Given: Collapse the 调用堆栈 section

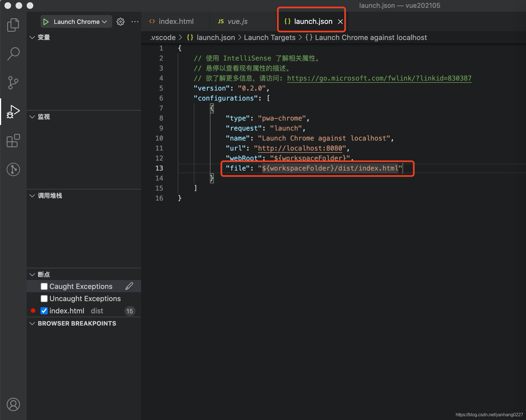Looking at the screenshot, I should (32, 196).
